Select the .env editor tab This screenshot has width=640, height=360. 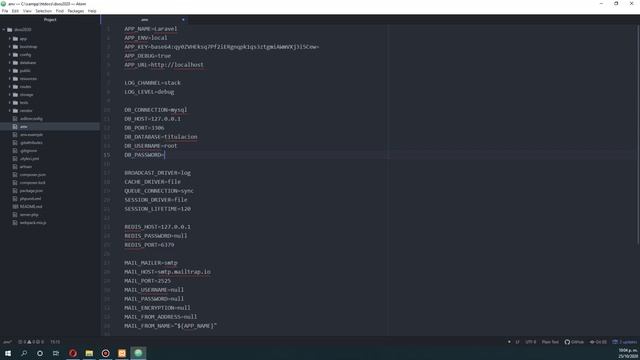click(144, 20)
